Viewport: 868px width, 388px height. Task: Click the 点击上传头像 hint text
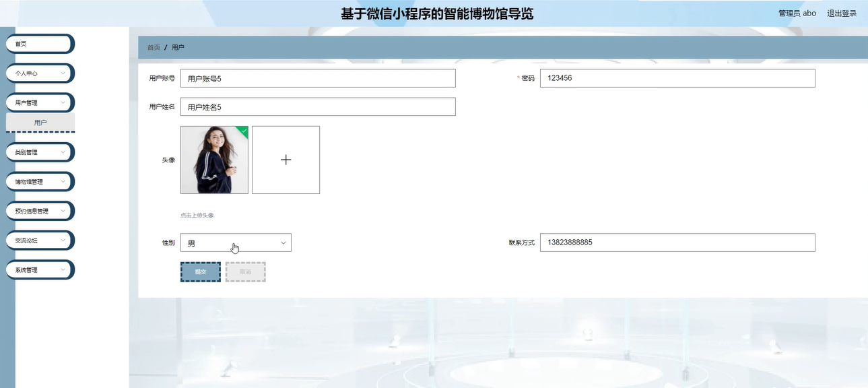(197, 216)
